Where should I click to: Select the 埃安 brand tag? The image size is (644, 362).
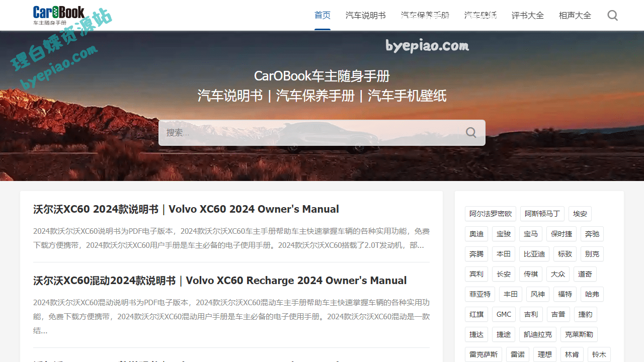click(x=580, y=214)
